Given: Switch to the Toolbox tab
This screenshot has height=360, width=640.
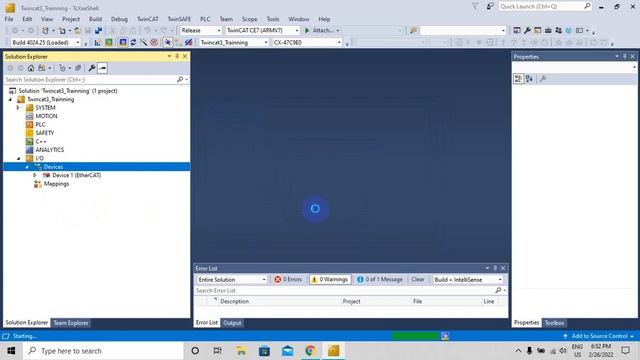Looking at the screenshot, I should [554, 323].
